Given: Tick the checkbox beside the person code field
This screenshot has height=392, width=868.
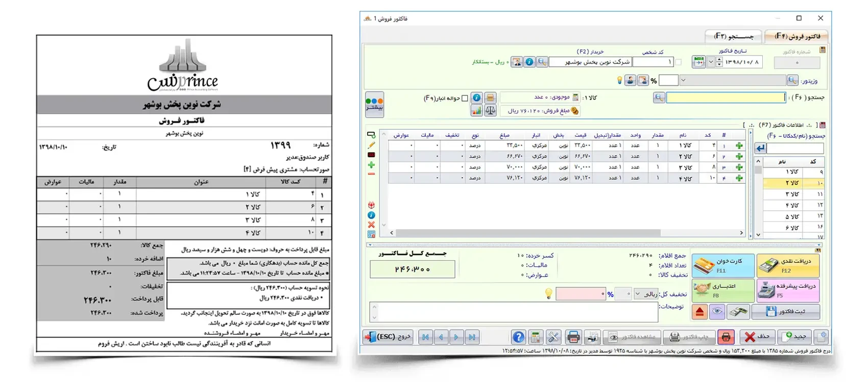Looking at the screenshot, I should (x=678, y=62).
